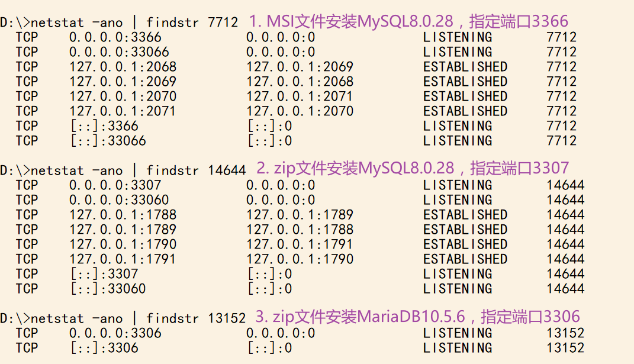Click ESTABLISHED in the row with local address 127.0.0.1:2068

(465, 67)
